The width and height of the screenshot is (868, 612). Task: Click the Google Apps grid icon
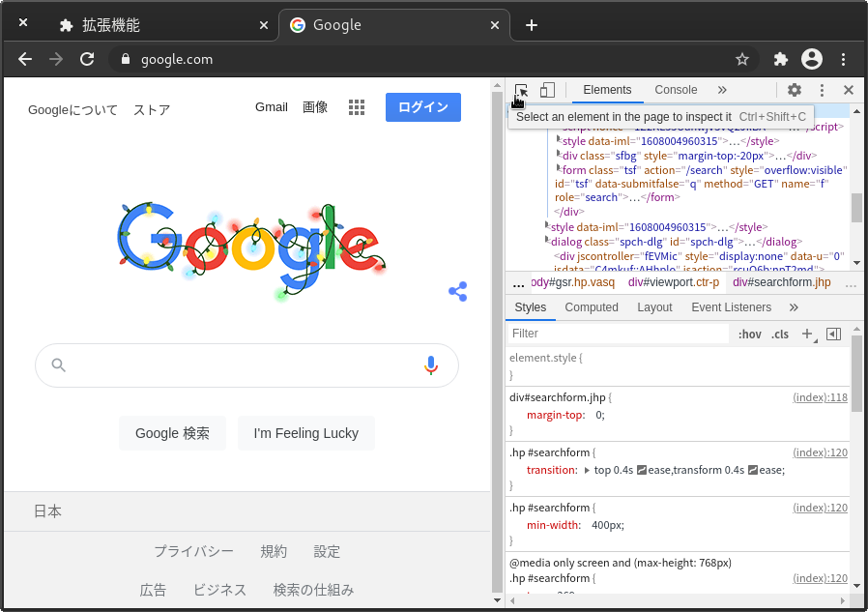click(357, 106)
